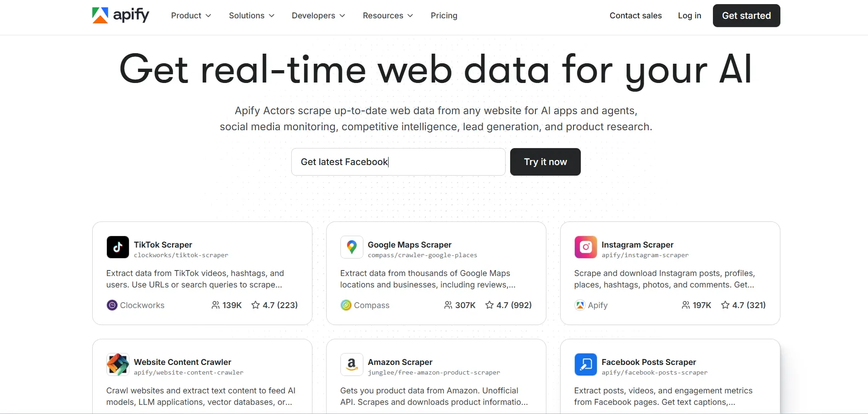The height and width of the screenshot is (414, 868).
Task: Open the Log in page
Action: 689,15
